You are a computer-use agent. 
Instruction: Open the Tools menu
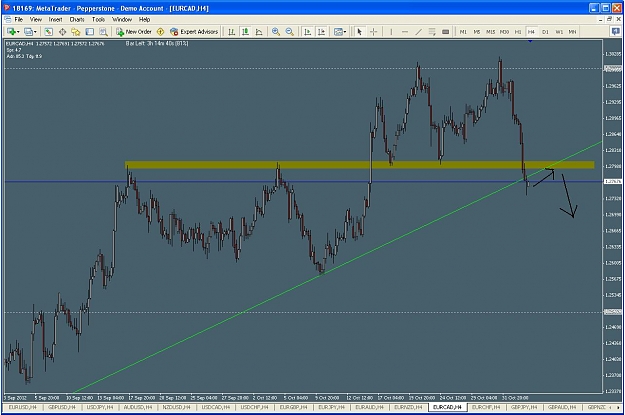tap(98, 19)
